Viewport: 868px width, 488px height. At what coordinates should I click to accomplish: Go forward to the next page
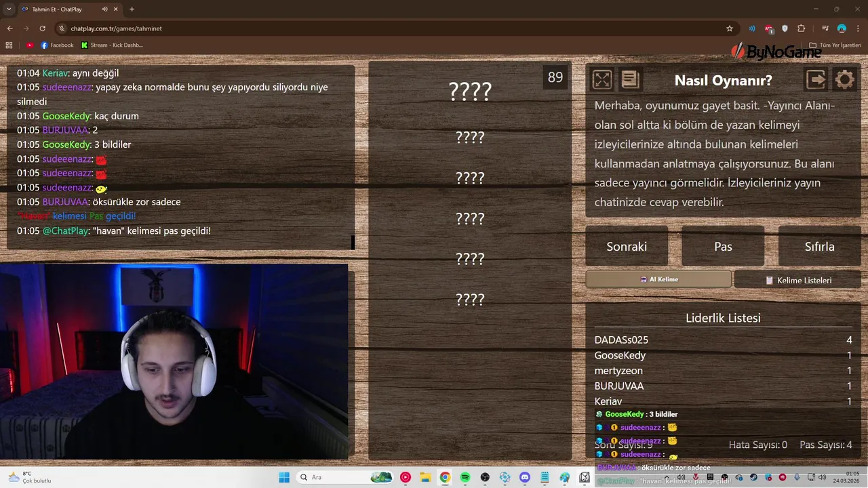coord(26,28)
